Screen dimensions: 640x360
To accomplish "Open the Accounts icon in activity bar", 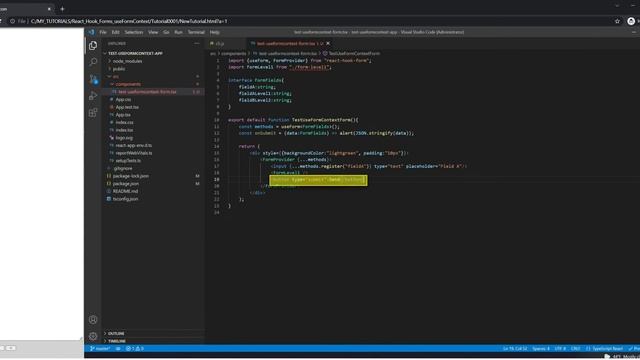I will click(93, 320).
